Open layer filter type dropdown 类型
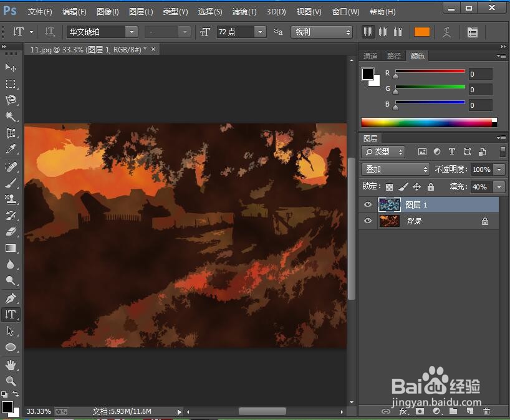 tap(383, 151)
